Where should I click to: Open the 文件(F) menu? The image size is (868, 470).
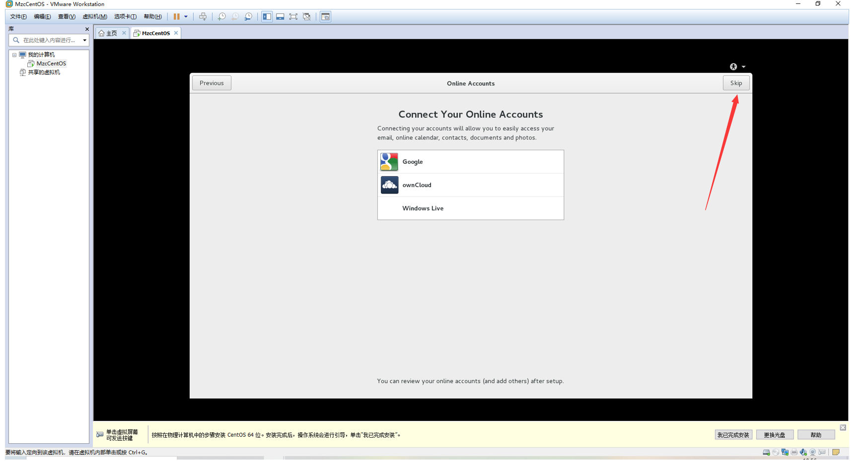point(18,16)
